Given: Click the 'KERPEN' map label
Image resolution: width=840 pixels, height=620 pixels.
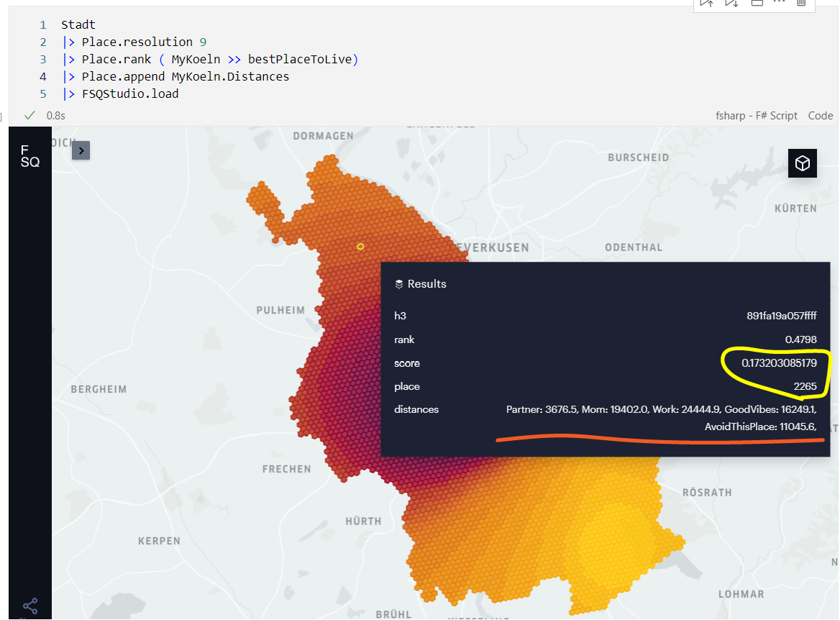Looking at the screenshot, I should pos(159,541).
